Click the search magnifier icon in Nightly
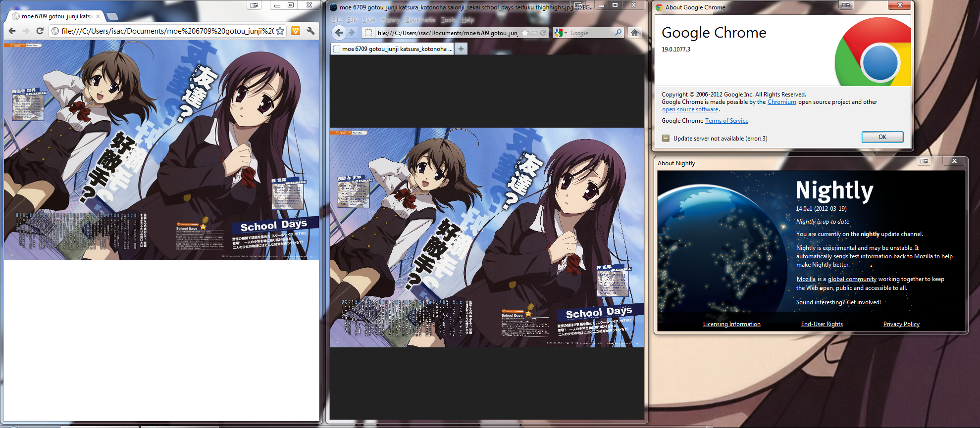Image resolution: width=980 pixels, height=428 pixels. [618, 33]
